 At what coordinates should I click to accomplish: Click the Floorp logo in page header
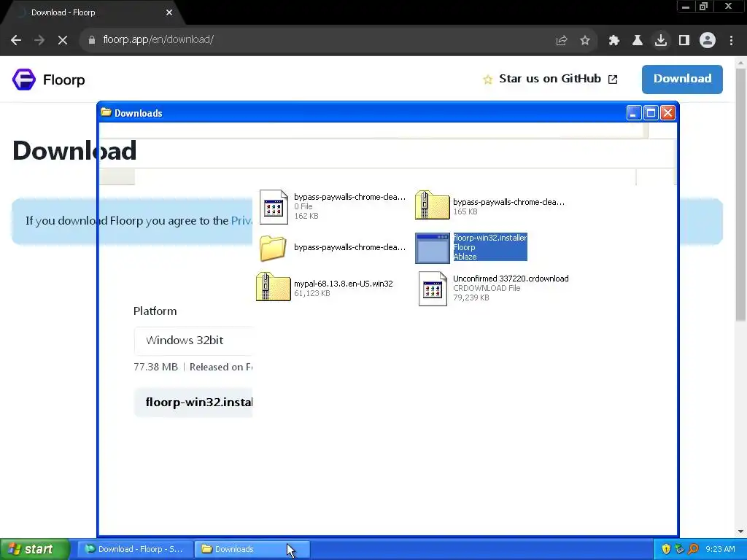point(49,79)
